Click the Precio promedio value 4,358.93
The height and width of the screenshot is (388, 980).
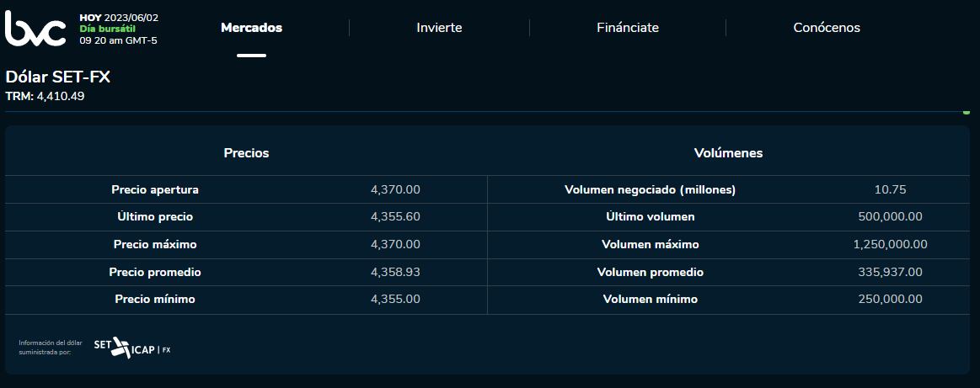[395, 272]
